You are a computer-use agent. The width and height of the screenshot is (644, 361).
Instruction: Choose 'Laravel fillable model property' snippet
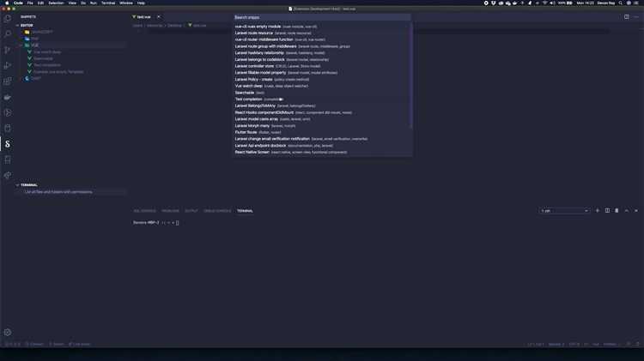tap(322, 73)
